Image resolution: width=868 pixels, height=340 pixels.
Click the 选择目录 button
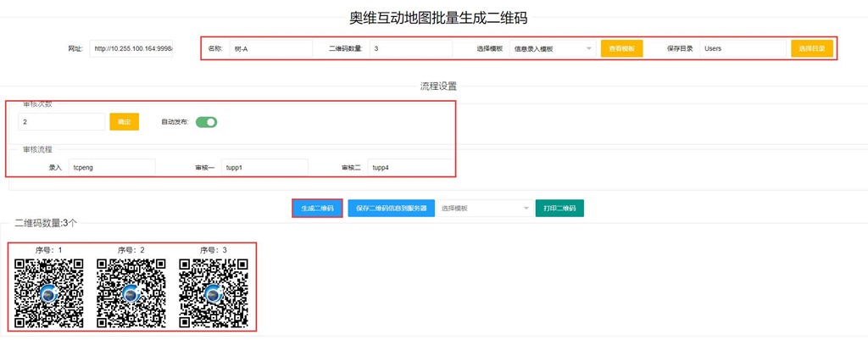coord(811,49)
